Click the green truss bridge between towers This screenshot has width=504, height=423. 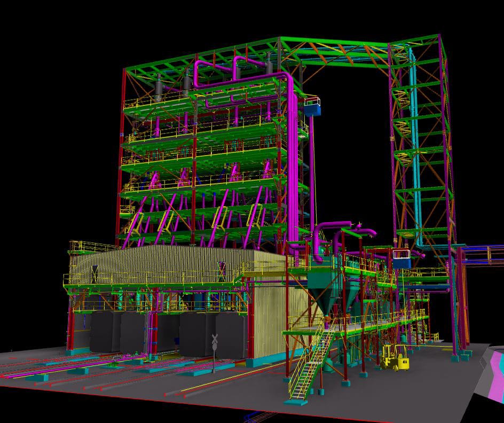342,52
